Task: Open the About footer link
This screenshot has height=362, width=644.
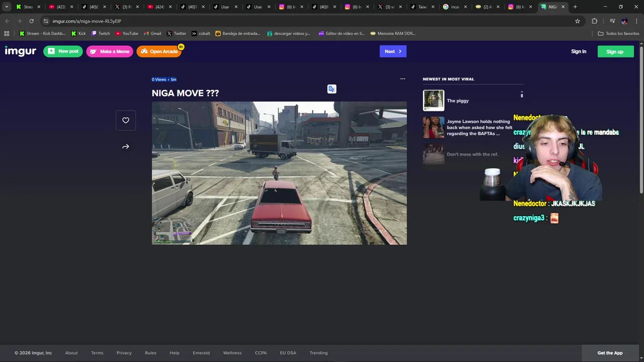Action: (x=71, y=353)
